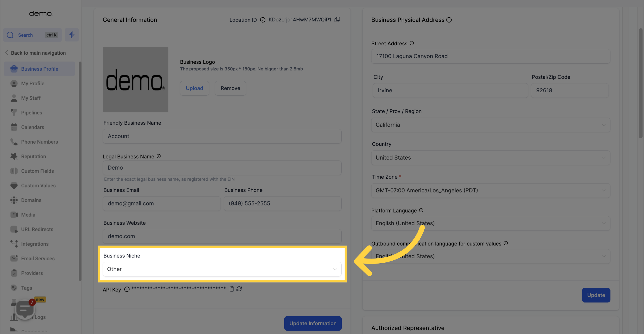
Task: Click the Update Information button
Action: pos(313,323)
